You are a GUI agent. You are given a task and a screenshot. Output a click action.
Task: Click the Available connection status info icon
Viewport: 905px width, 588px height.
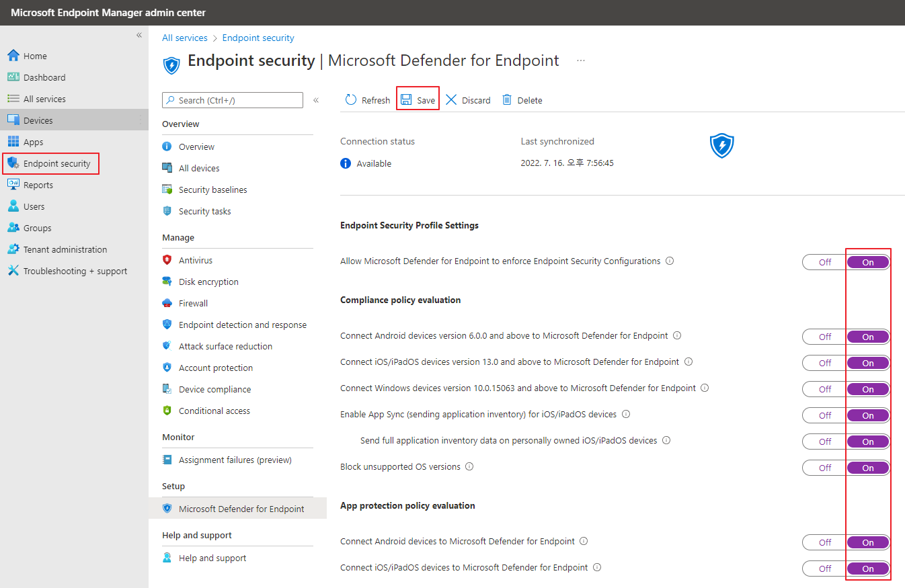click(346, 163)
